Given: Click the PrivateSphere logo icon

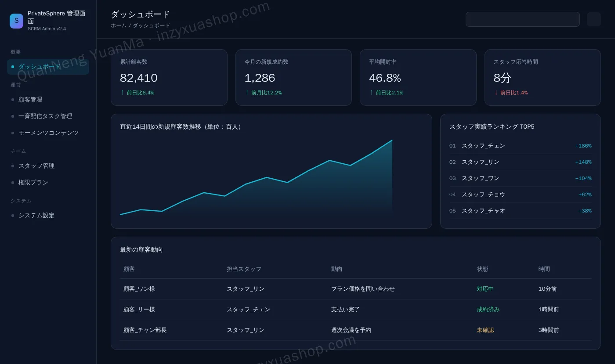Looking at the screenshot, I should tap(17, 21).
